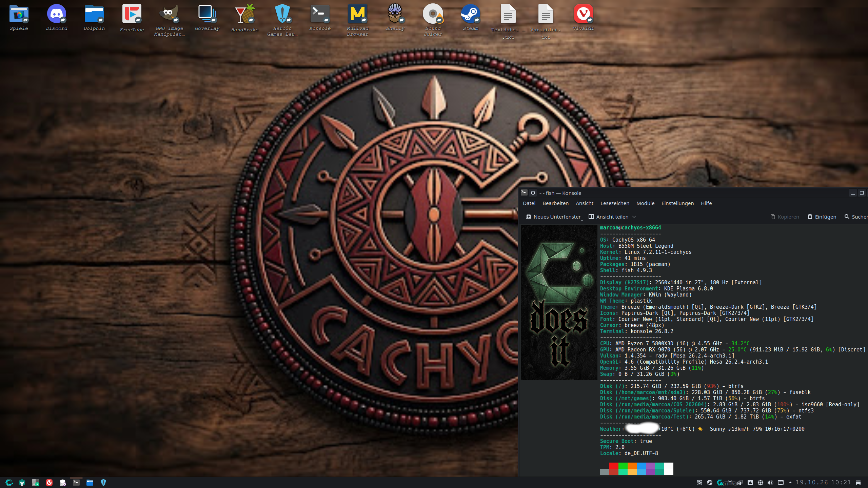Launch Shelly from the desktop
The height and width of the screenshot is (488, 868).
(x=395, y=18)
